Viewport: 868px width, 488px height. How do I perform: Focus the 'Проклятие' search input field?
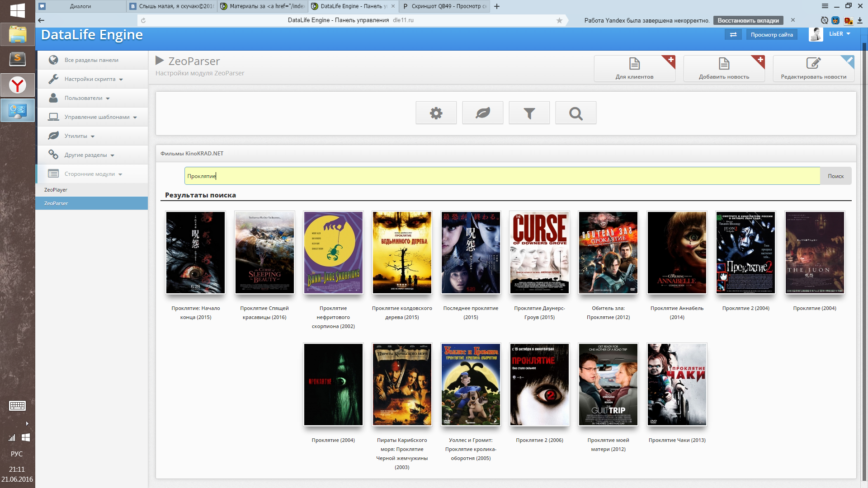click(x=502, y=176)
